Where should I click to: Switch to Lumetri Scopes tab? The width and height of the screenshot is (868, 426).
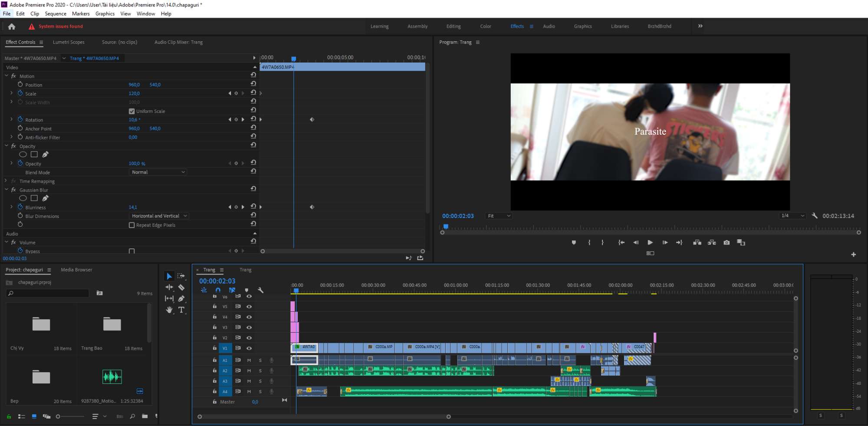[x=69, y=42]
